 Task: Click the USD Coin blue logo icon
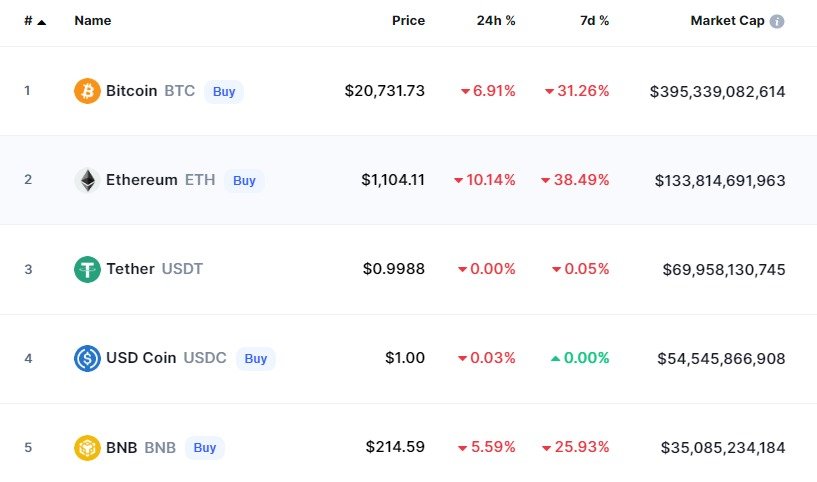pyautogui.click(x=87, y=359)
